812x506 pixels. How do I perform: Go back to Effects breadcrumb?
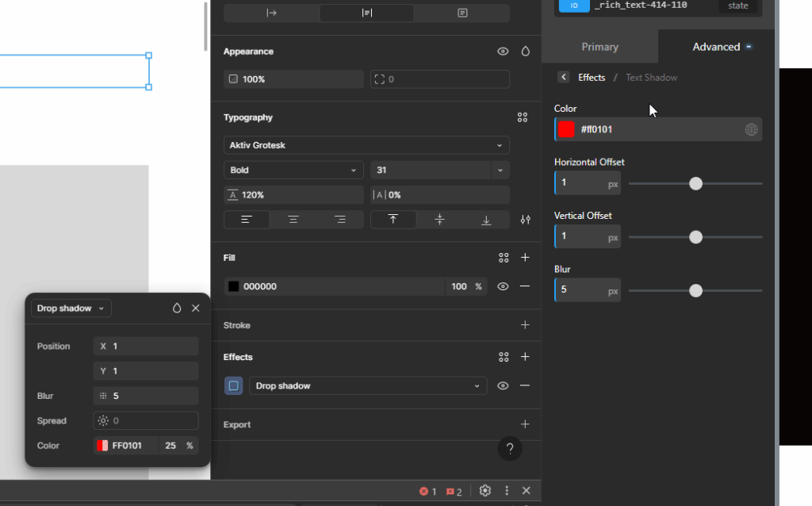[591, 78]
